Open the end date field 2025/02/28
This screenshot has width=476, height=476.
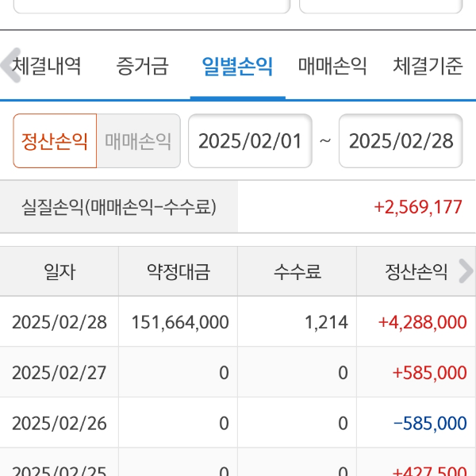[x=401, y=141]
